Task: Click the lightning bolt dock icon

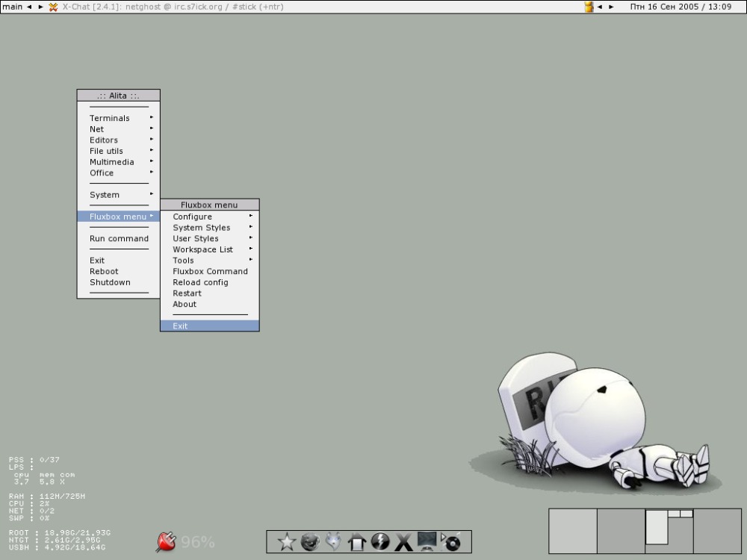Action: tap(380, 542)
